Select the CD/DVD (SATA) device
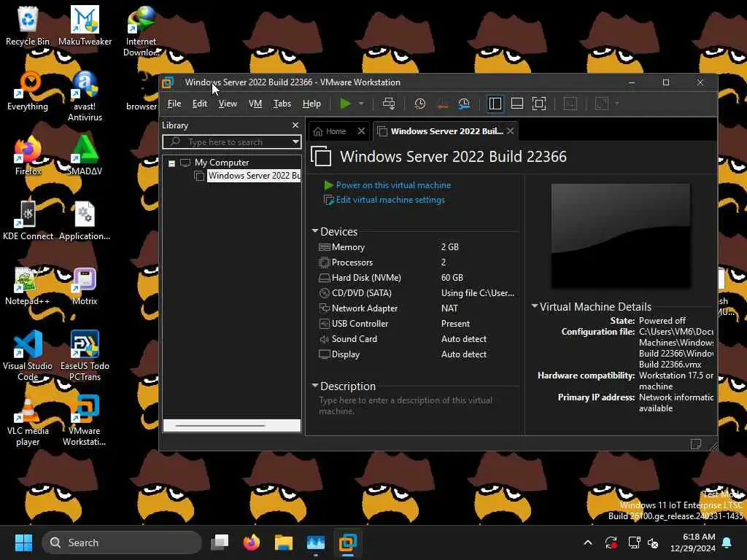This screenshot has width=747, height=560. click(417, 293)
